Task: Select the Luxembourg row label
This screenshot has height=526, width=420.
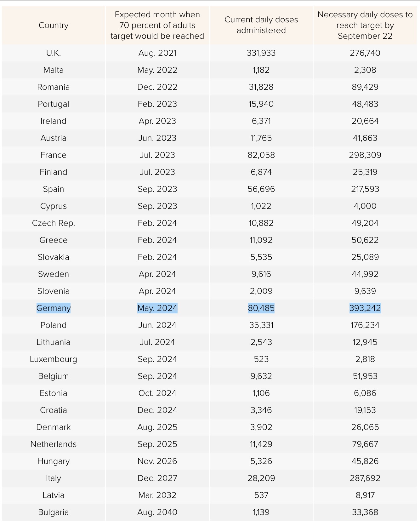Action: (54, 359)
